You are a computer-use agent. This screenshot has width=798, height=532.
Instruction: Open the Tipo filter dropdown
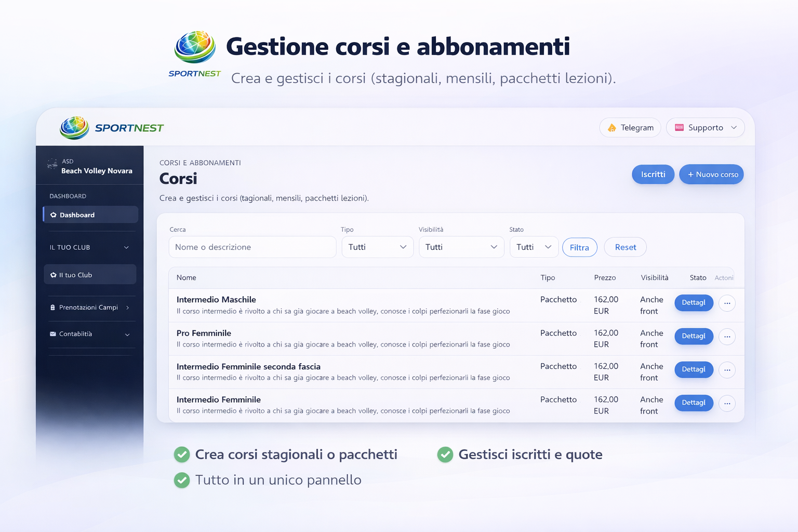[x=377, y=247]
